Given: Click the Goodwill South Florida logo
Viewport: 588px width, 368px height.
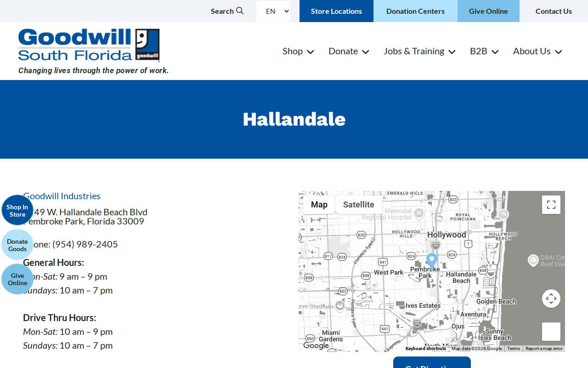Looking at the screenshot, I should 89,45.
